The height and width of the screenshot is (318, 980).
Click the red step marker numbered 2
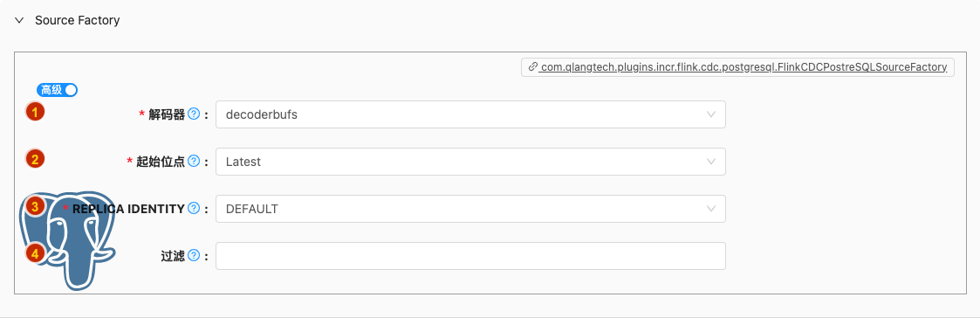pyautogui.click(x=34, y=159)
